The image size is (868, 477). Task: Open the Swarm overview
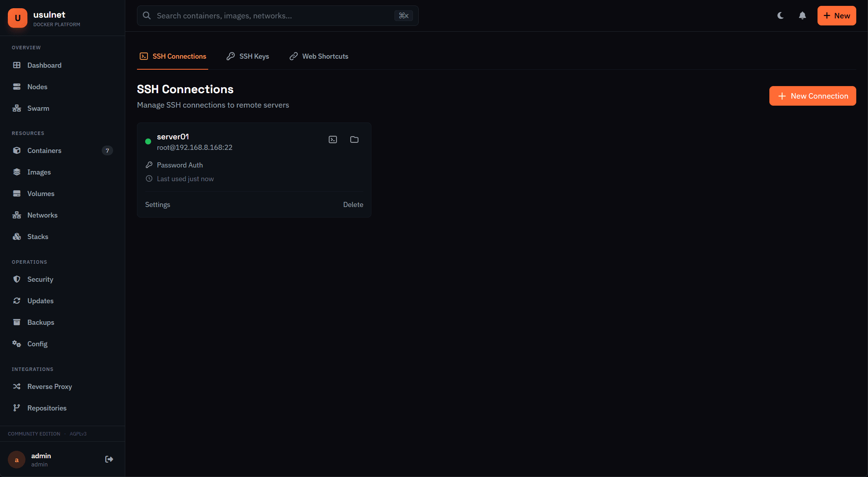pyautogui.click(x=38, y=108)
